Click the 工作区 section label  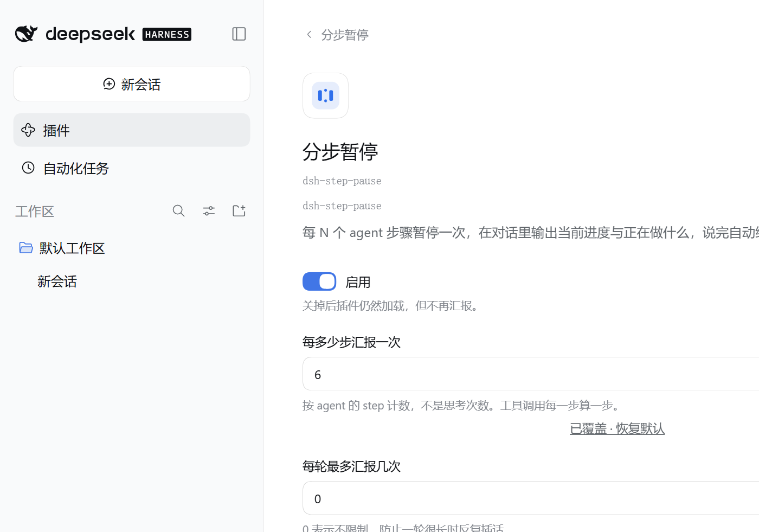pyautogui.click(x=35, y=211)
